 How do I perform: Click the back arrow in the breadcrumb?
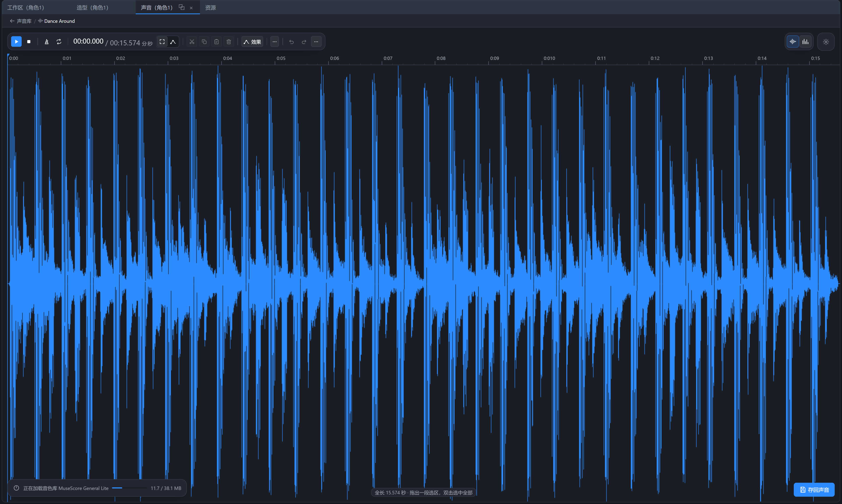[x=12, y=21]
